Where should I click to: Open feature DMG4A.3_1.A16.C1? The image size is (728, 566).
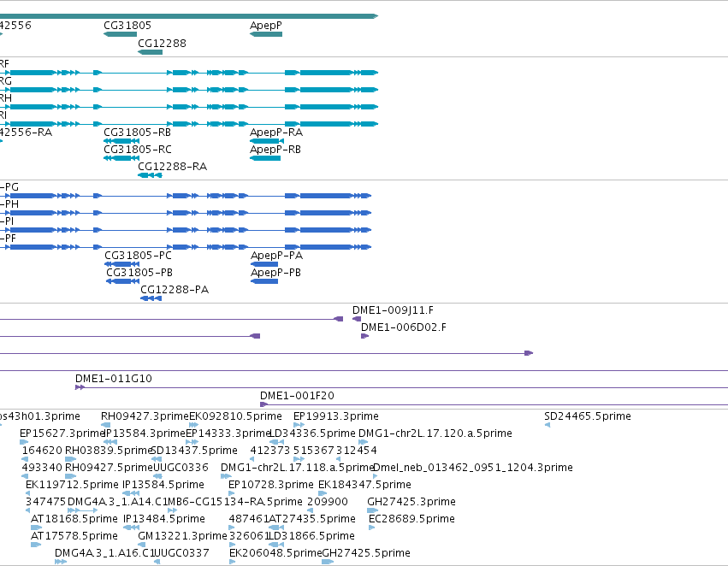(104, 553)
